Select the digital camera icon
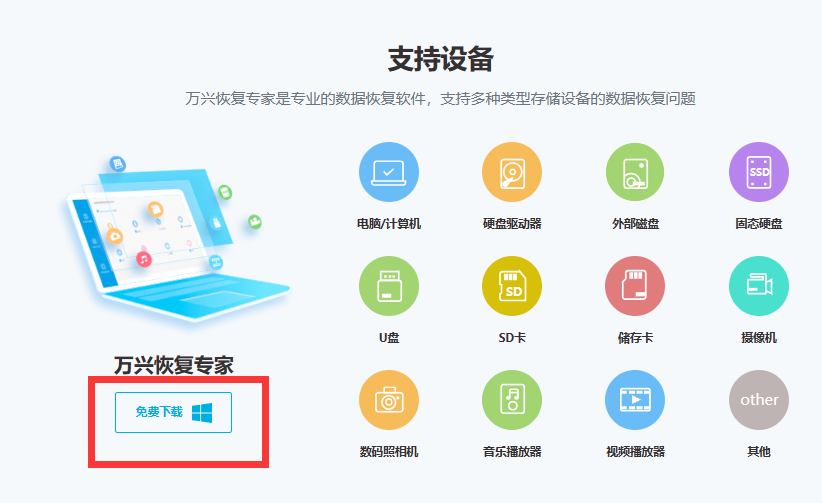The width and height of the screenshot is (822, 503). click(388, 400)
